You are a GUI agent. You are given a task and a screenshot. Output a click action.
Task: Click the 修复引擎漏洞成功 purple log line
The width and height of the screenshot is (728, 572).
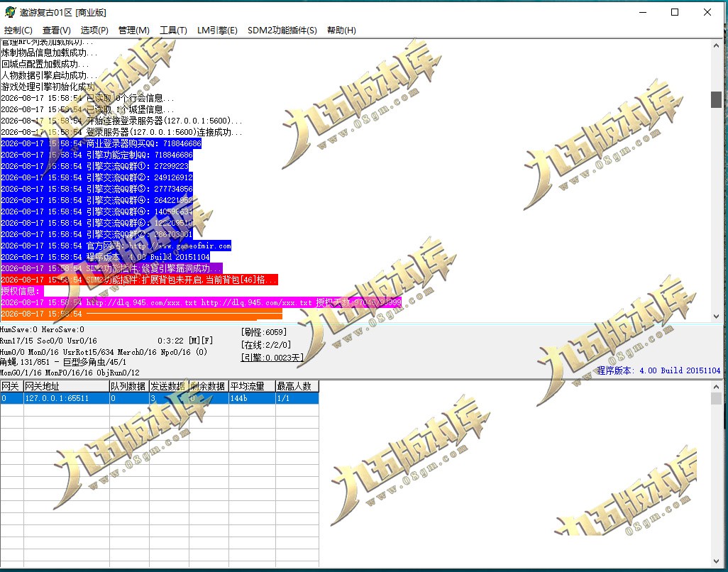tap(112, 268)
